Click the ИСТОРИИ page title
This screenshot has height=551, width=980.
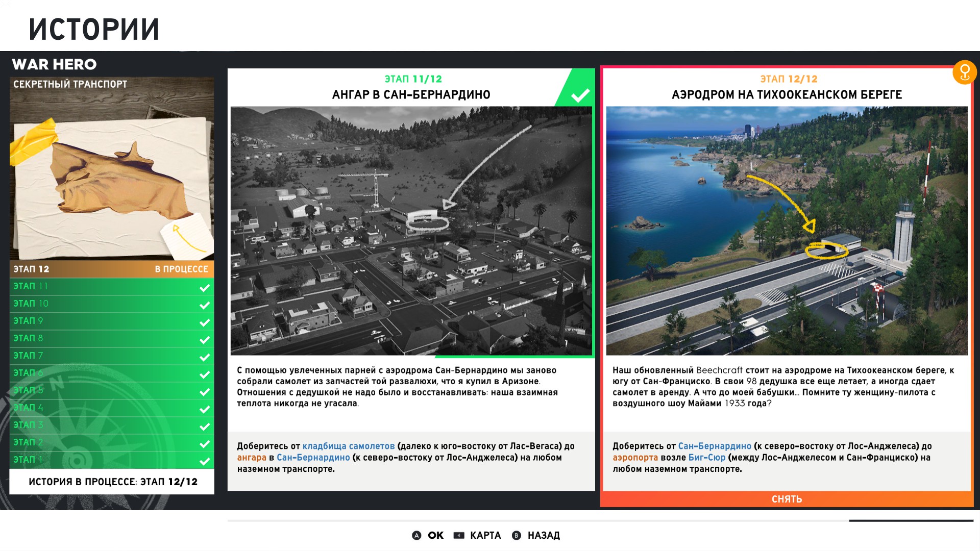point(94,29)
